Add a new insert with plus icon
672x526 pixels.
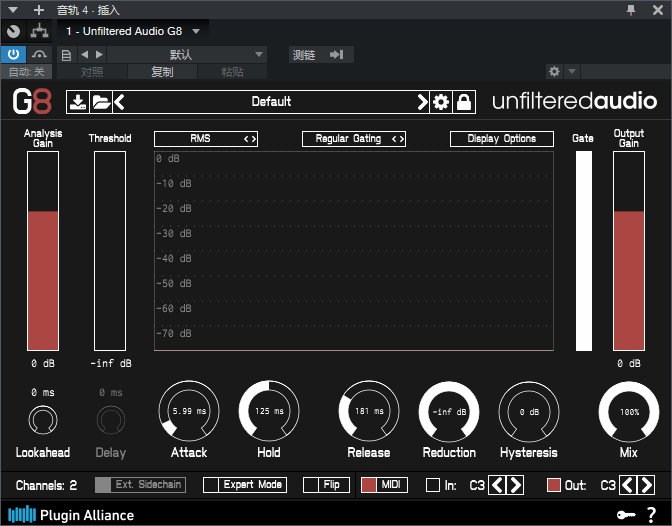pyautogui.click(x=39, y=10)
